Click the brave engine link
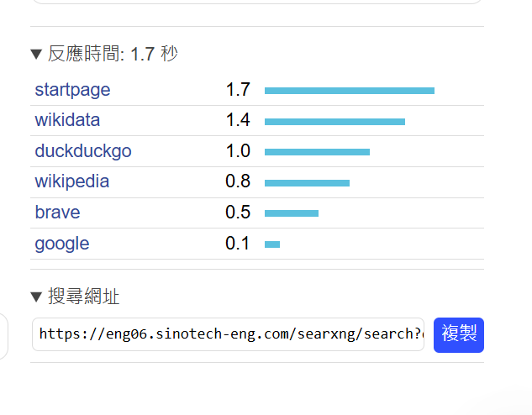The width and height of the screenshot is (532, 415). pyautogui.click(x=57, y=213)
